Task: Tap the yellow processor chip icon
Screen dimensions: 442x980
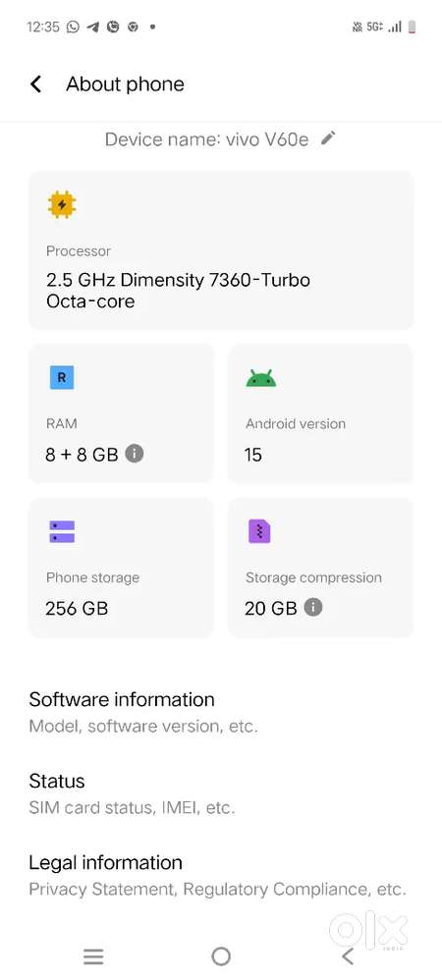Action: tap(61, 204)
